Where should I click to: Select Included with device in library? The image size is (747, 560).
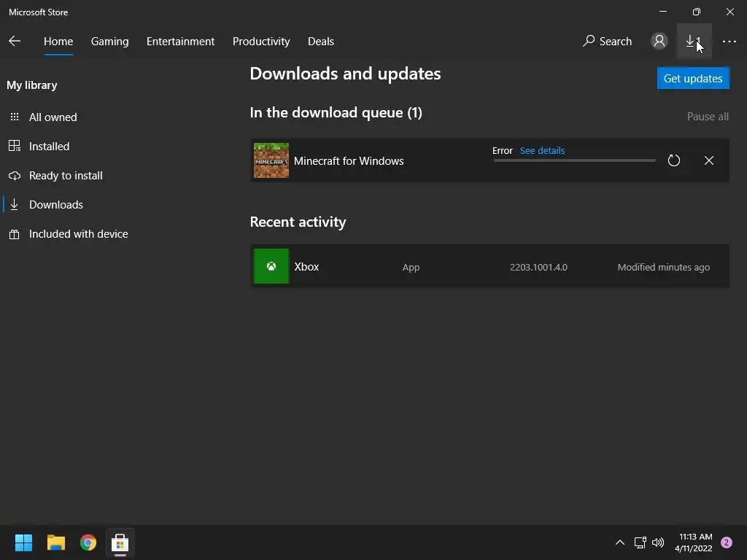(78, 234)
